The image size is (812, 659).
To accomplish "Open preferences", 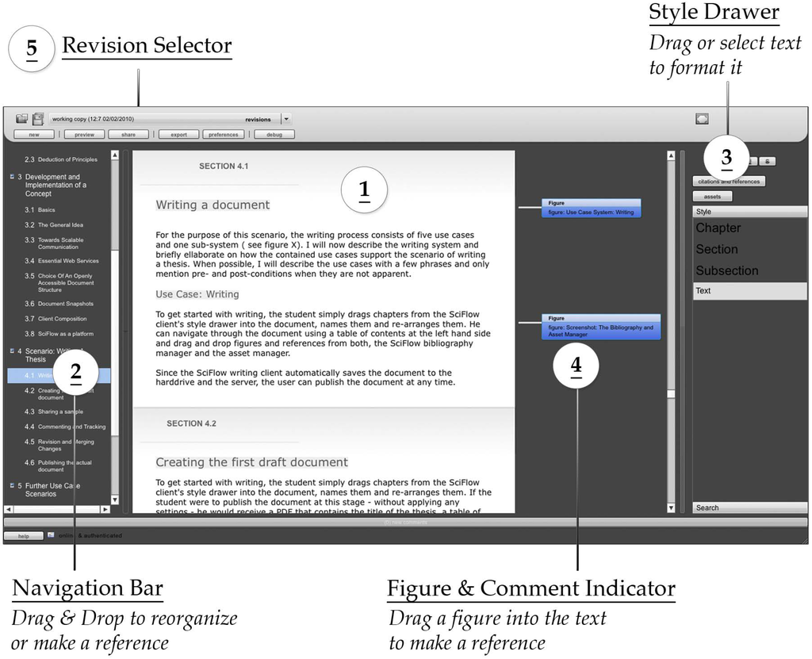I will point(223,134).
